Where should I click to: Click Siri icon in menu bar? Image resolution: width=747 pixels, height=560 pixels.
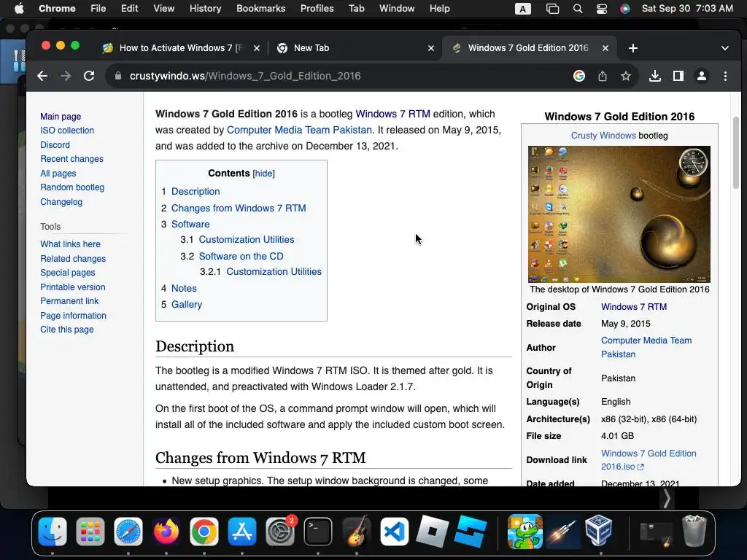click(625, 9)
